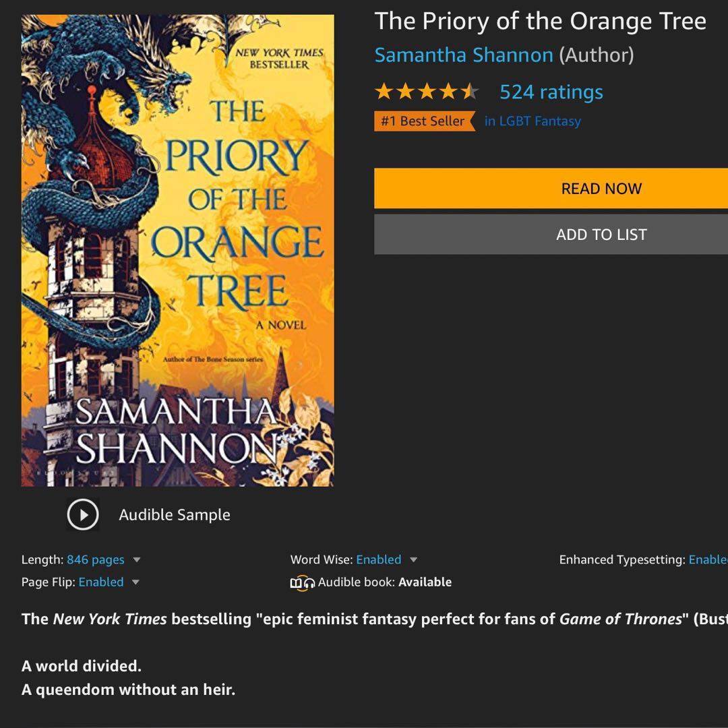The width and height of the screenshot is (728, 728).
Task: Open the LGBT Fantasy category link
Action: pos(533,121)
